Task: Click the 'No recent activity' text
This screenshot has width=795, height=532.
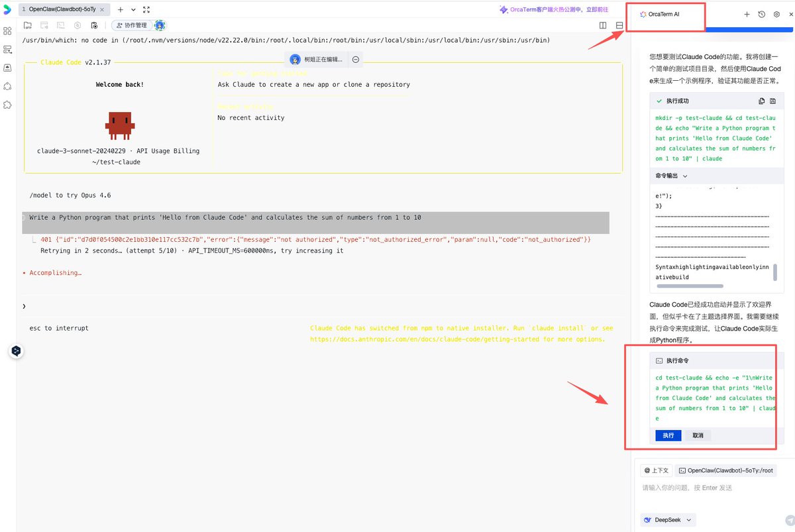Action: pos(251,118)
